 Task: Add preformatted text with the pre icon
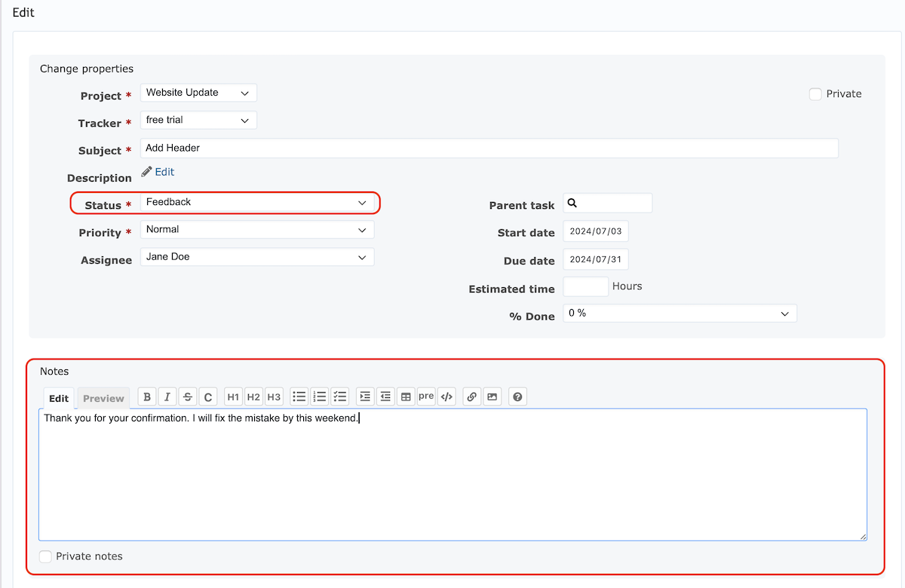tap(426, 396)
